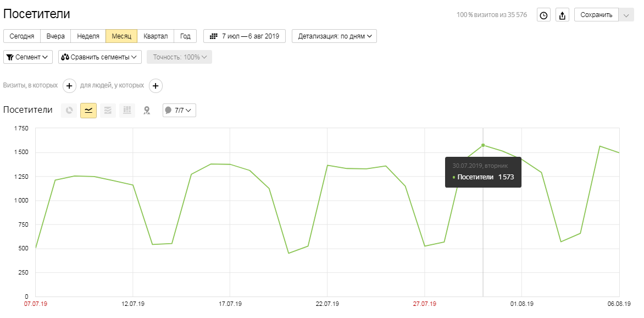
Task: Select the Месяц period tab
Action: tap(121, 36)
